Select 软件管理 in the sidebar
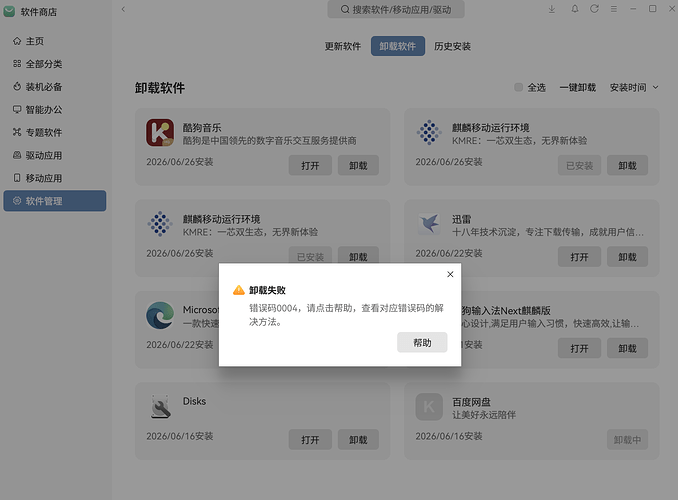 55,201
